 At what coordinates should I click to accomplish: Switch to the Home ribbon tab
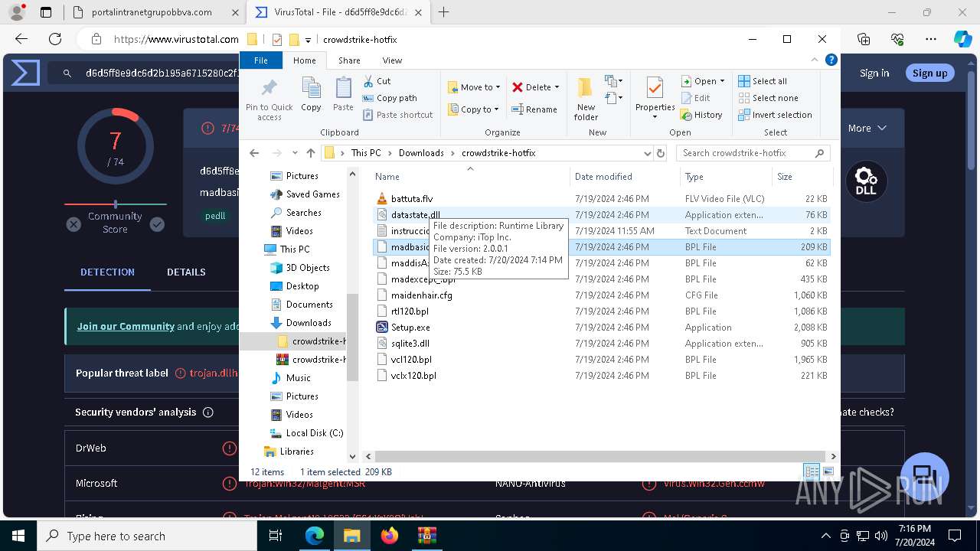click(x=304, y=60)
